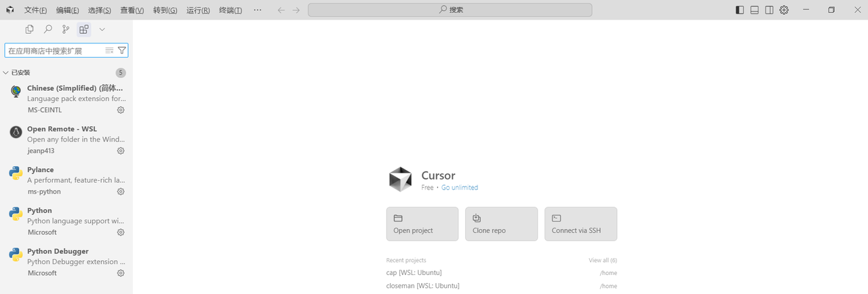Click the Chinese language pack globe icon
Viewport: 868px width, 294px height.
16,91
